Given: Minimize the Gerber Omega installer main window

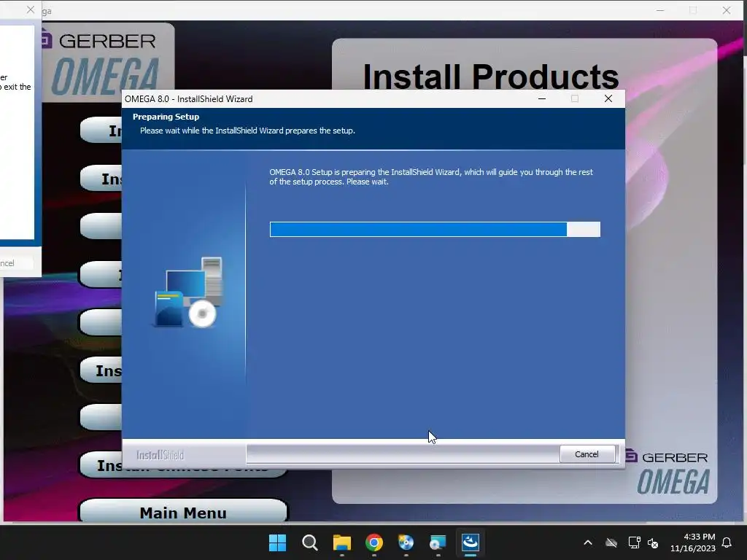Looking at the screenshot, I should coord(659,10).
